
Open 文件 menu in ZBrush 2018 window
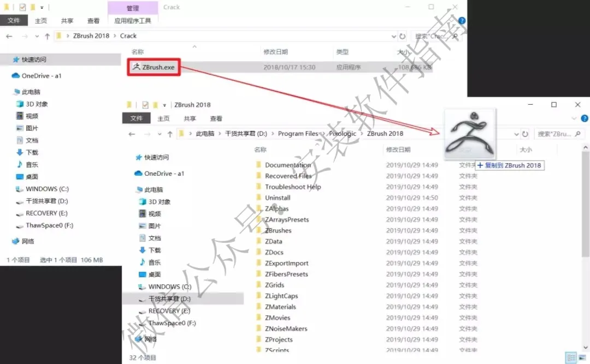[x=136, y=118]
